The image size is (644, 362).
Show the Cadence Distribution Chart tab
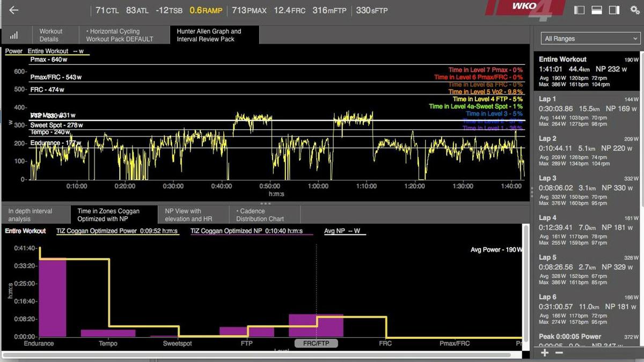[x=260, y=215]
